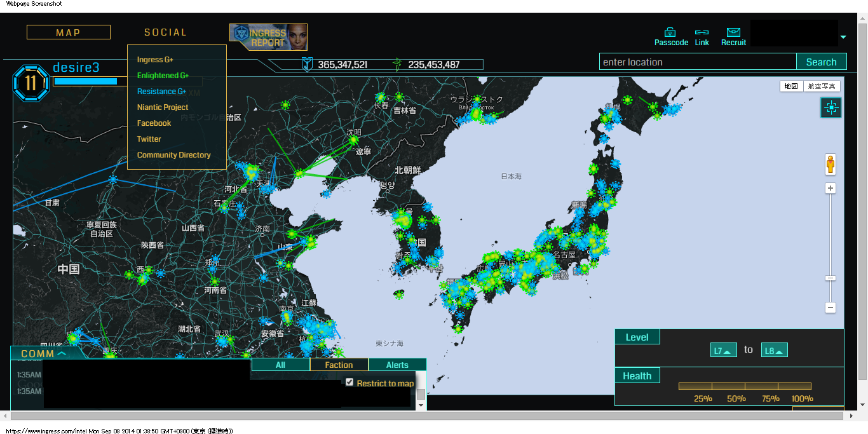Switch COMM to the Faction tab
Image resolution: width=868 pixels, height=434 pixels.
pyautogui.click(x=339, y=365)
